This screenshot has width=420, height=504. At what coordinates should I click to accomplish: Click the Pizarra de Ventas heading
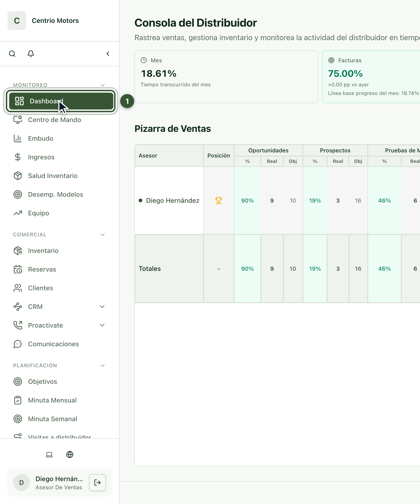(x=173, y=129)
